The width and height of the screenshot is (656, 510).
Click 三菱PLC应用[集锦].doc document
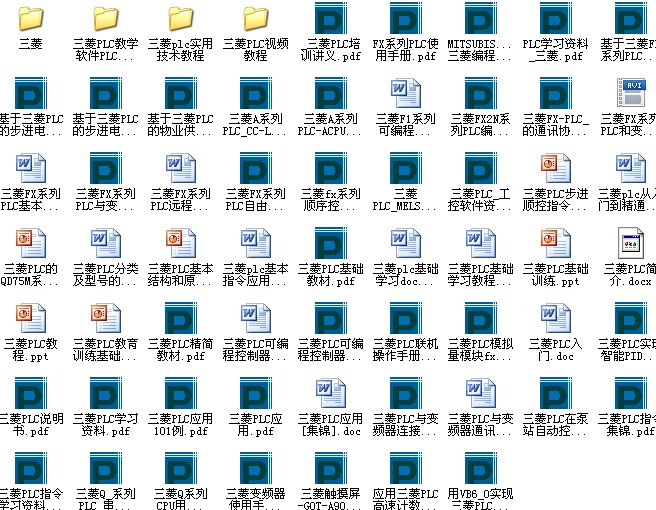coord(331,394)
